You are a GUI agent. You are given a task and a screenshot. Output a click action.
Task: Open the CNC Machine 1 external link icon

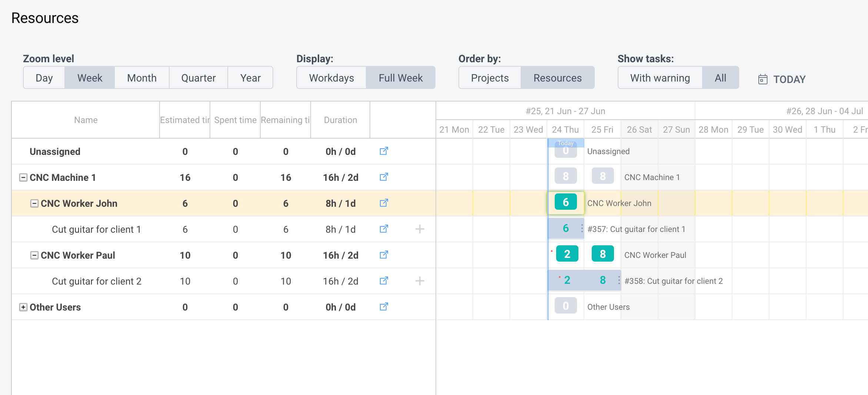(x=384, y=177)
